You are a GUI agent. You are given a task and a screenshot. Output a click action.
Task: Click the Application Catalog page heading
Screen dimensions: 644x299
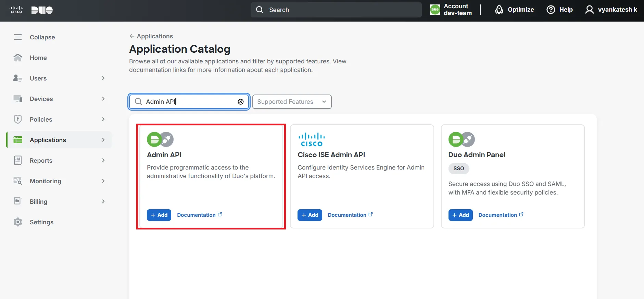(x=179, y=49)
